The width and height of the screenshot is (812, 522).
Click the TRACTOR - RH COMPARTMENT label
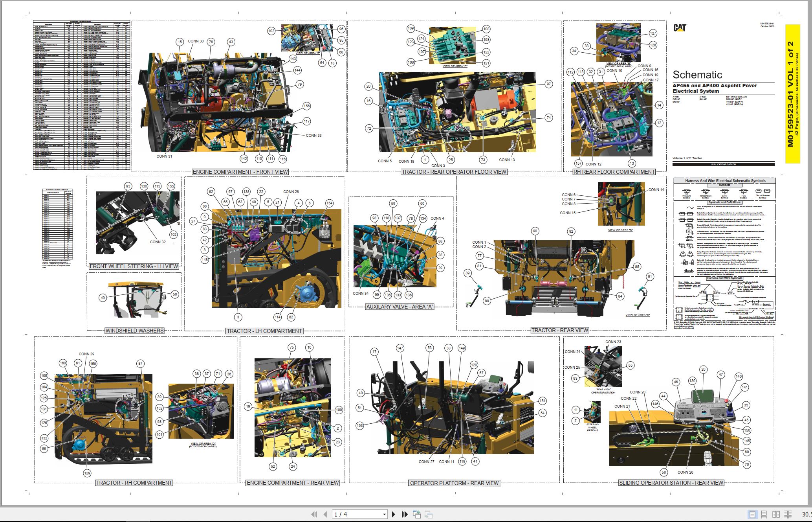tap(134, 483)
